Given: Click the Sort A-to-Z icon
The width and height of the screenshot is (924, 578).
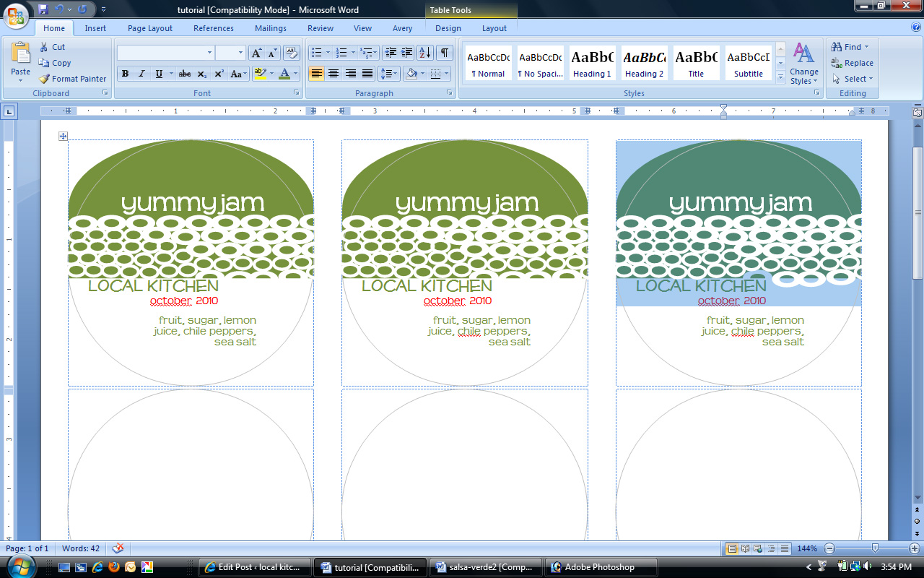Looking at the screenshot, I should pyautogui.click(x=425, y=53).
